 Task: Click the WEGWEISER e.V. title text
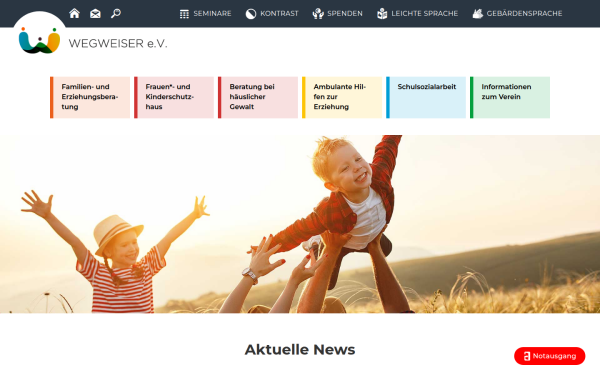tap(118, 43)
